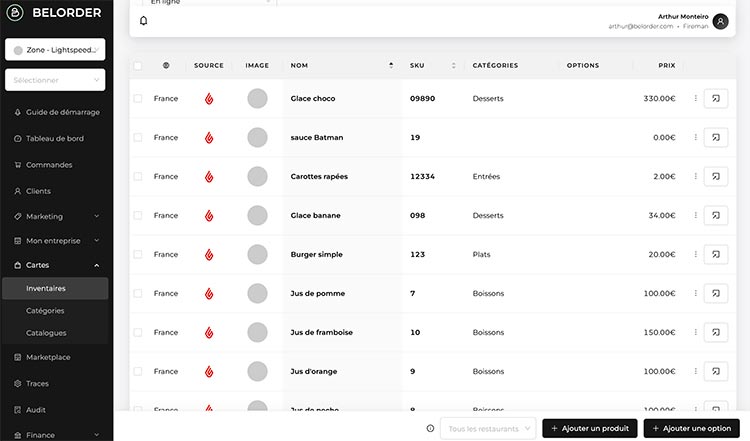This screenshot has height=441, width=750.
Task: Click the info icon near restaurant selector
Action: [x=430, y=429]
